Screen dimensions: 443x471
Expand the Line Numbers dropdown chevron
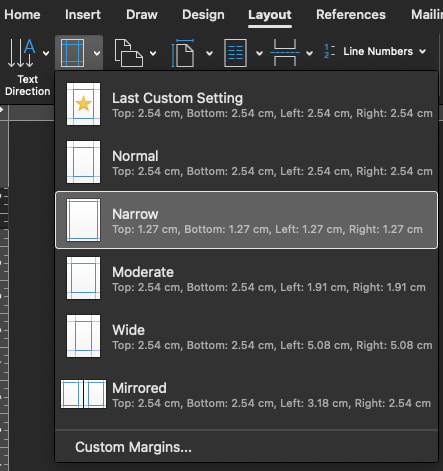[x=423, y=51]
